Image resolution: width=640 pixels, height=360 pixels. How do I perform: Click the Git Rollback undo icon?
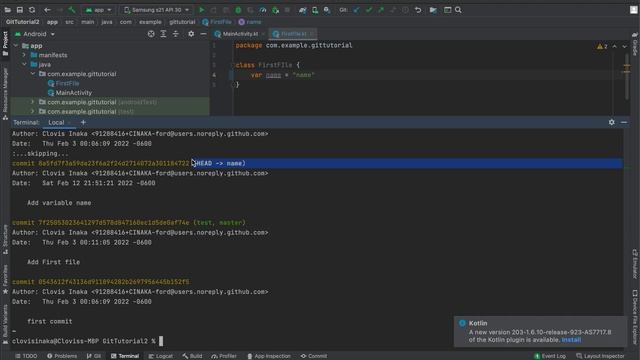click(418, 10)
